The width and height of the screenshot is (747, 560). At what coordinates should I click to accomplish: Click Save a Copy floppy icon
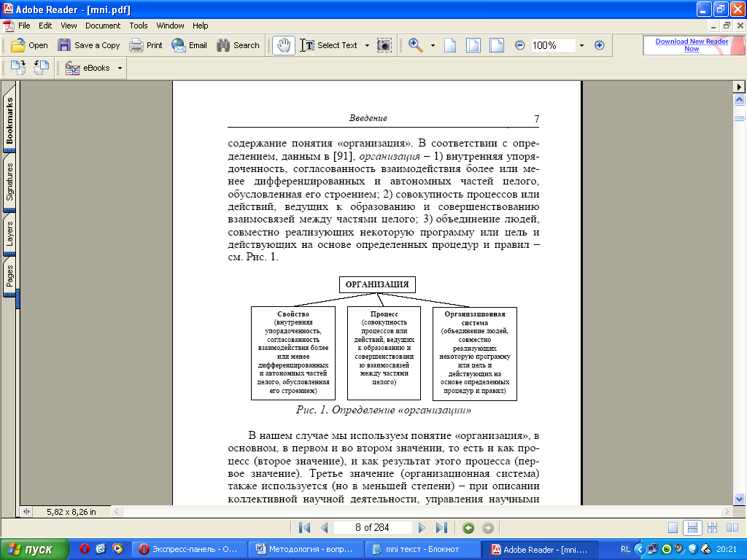click(x=64, y=45)
